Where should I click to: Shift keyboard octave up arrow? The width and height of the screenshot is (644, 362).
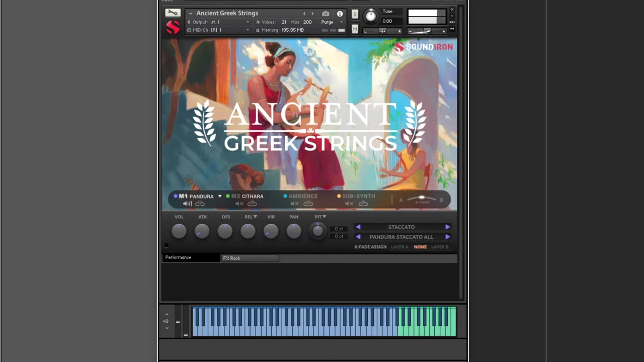coord(167,314)
